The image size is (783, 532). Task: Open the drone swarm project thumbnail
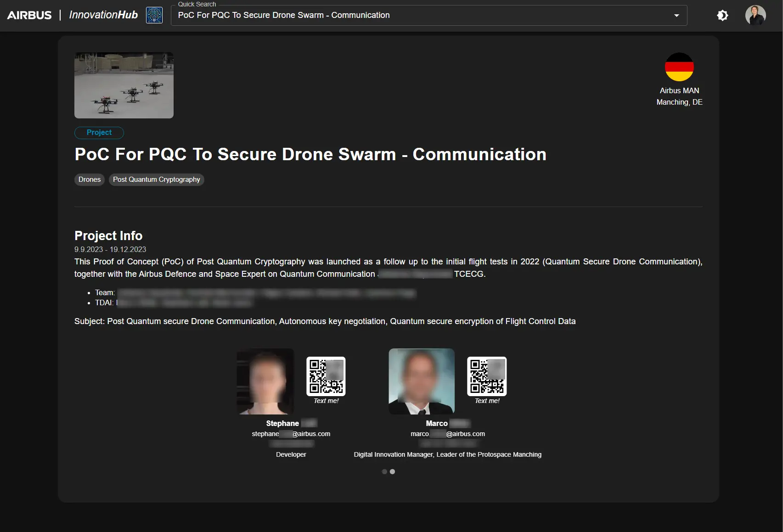click(x=124, y=85)
